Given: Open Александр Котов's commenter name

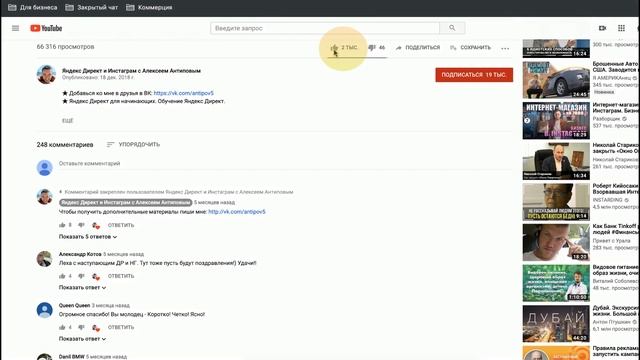Looking at the screenshot, I should (x=80, y=254).
